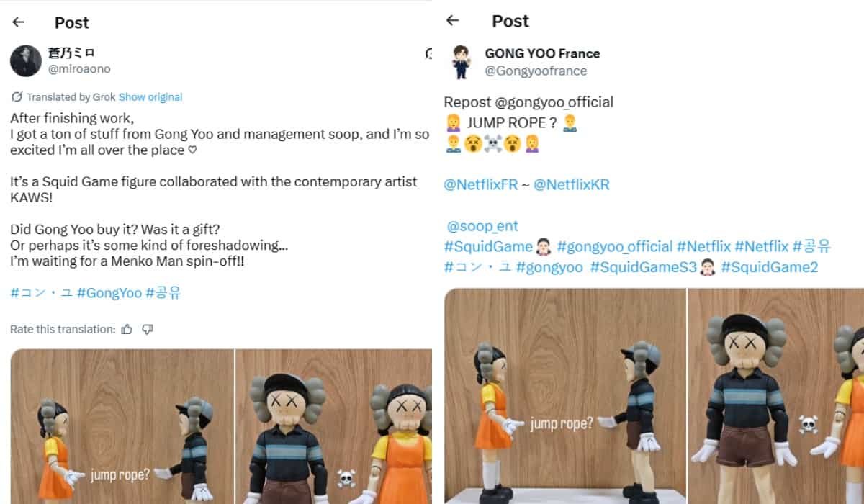This screenshot has height=504, width=864.
Task: Open the #GongYoo hashtag in left post
Action: (109, 293)
